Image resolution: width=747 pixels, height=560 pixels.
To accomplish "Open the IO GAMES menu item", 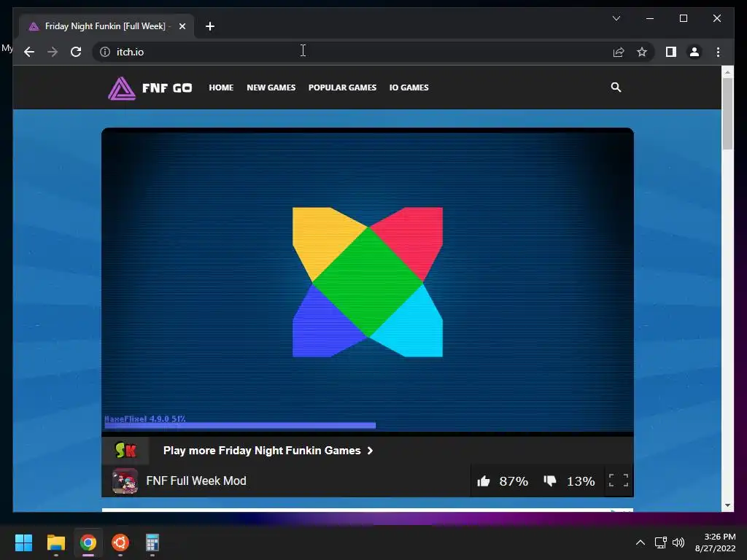I will coord(409,87).
